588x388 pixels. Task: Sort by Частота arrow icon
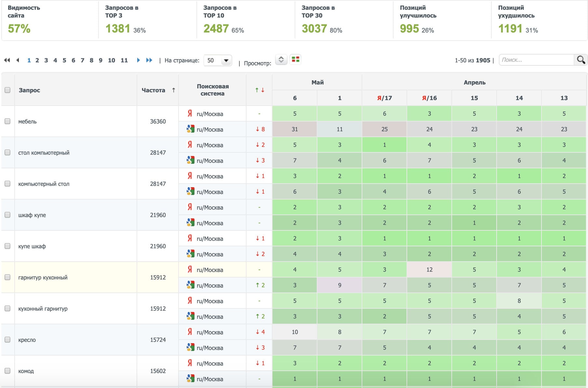[x=174, y=90]
